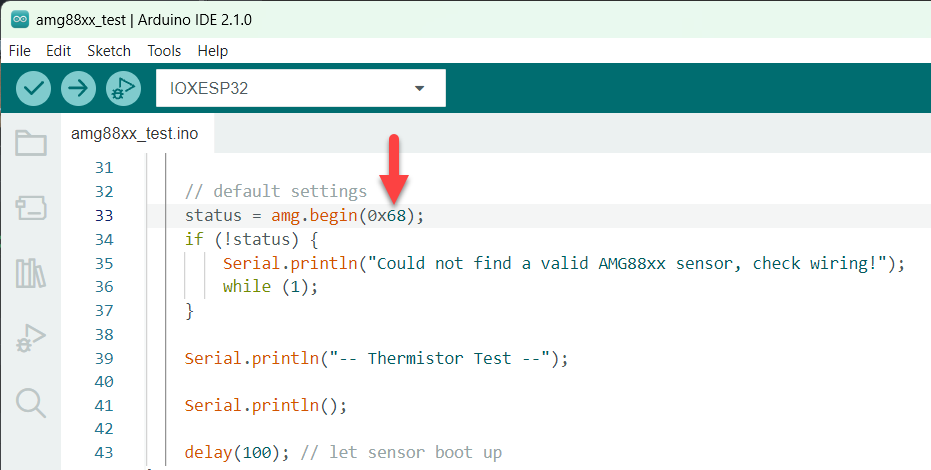Screen dimensions: 931x470
Task: Open the Tools menu
Action: coord(164,51)
